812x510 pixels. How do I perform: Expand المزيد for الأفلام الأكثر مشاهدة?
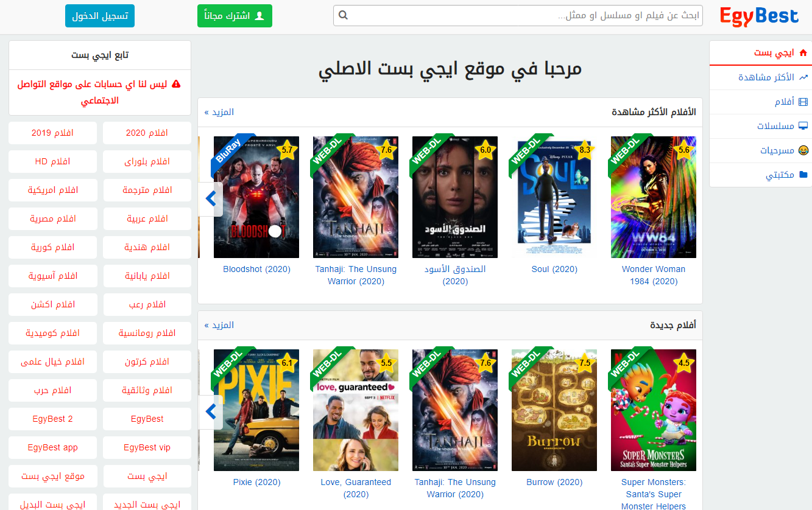tap(219, 112)
